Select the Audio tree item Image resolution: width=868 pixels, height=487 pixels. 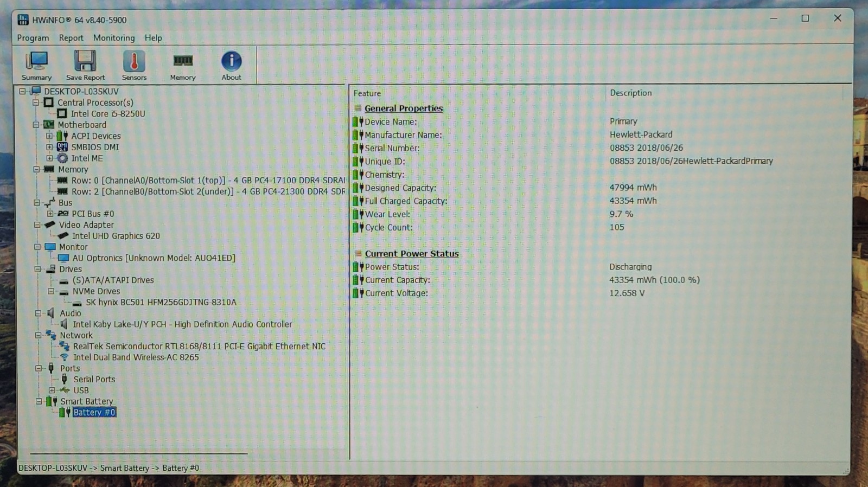pyautogui.click(x=71, y=313)
